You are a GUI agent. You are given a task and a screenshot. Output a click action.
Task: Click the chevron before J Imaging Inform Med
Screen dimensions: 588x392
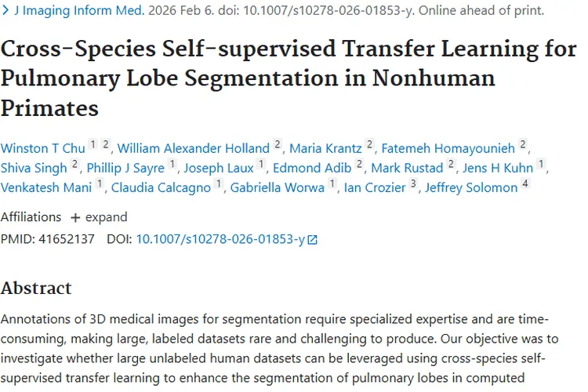click(5, 11)
